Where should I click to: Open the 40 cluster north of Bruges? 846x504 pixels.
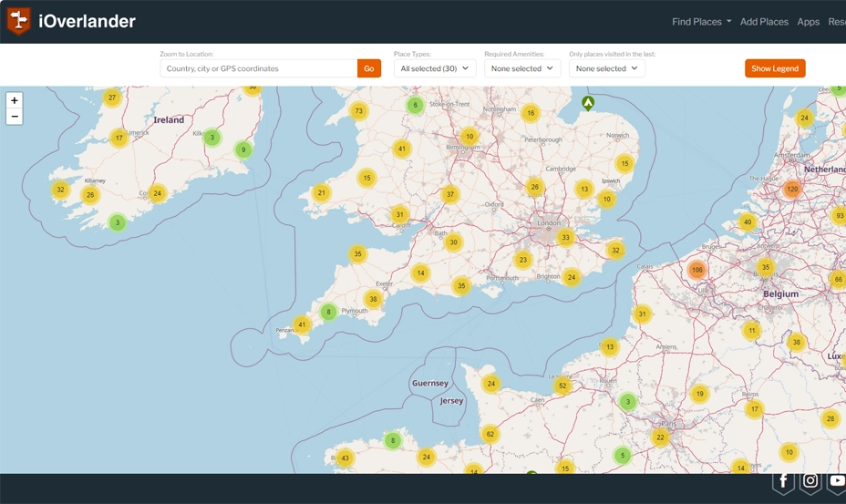coord(748,222)
